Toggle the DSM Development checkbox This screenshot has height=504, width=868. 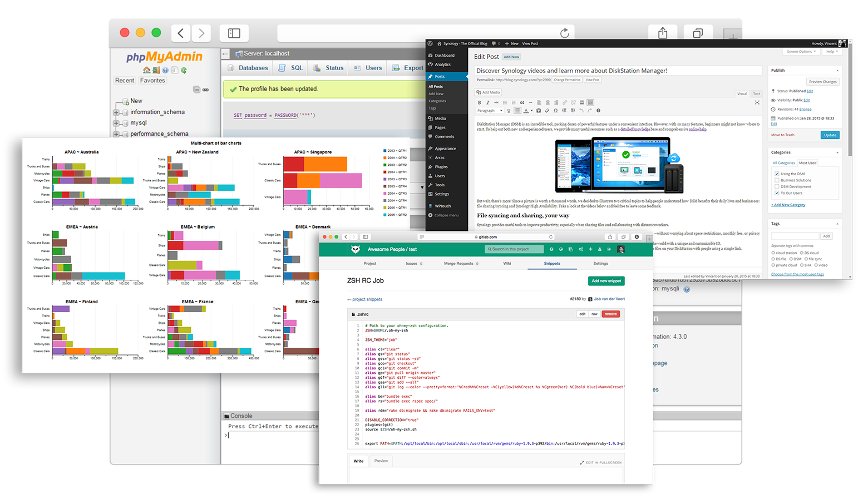777,187
